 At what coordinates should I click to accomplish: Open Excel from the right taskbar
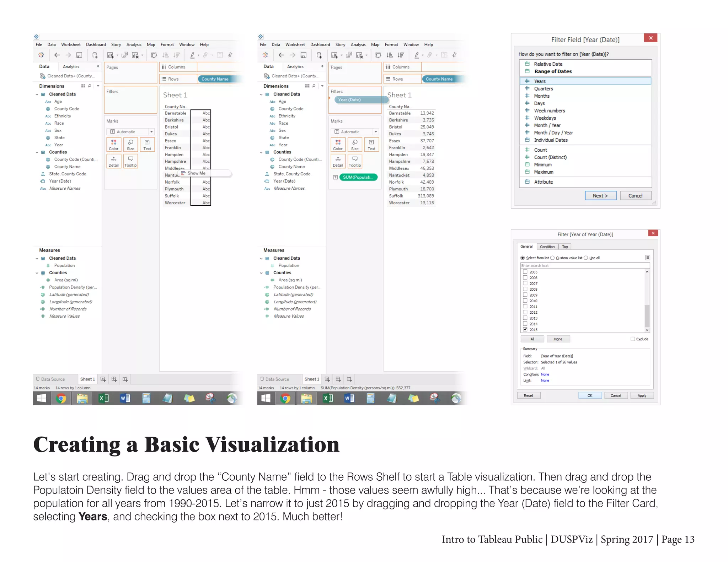coord(328,399)
